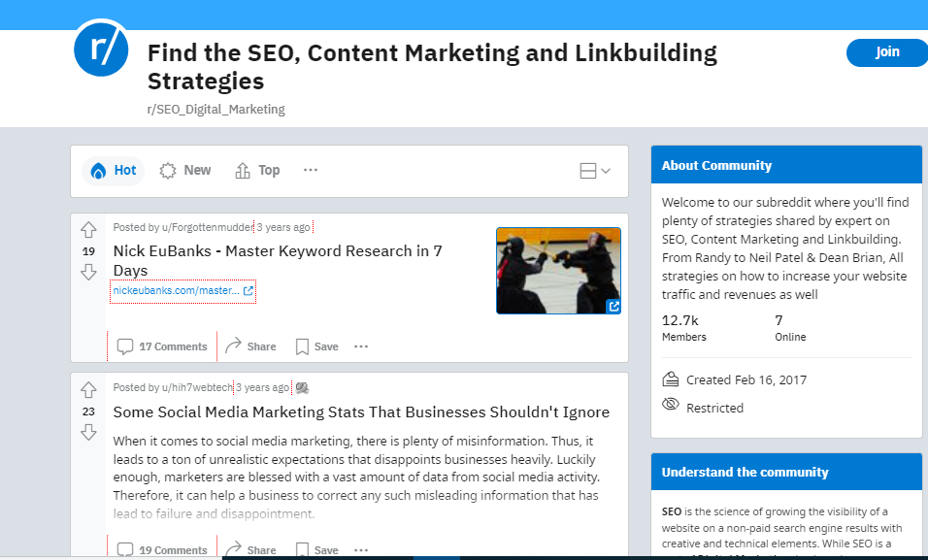Save the Nick EuBanks post
Image resolution: width=928 pixels, height=560 pixels.
tap(316, 346)
